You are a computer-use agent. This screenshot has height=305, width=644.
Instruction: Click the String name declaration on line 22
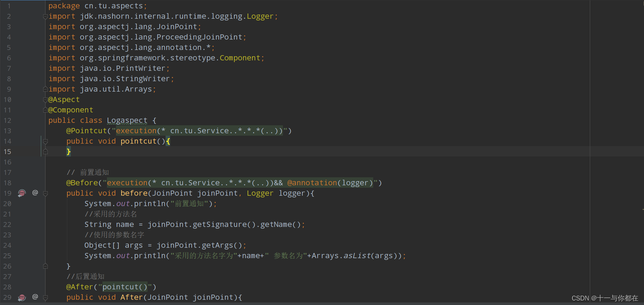click(x=109, y=224)
